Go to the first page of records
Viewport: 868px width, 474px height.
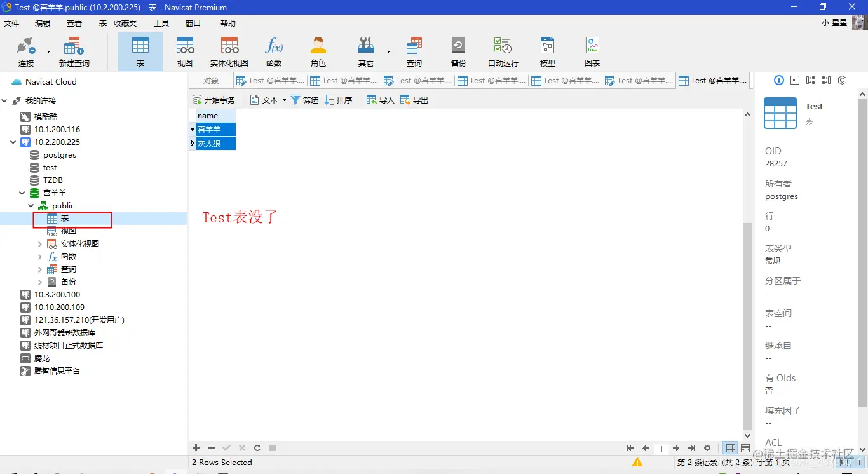tap(630, 448)
